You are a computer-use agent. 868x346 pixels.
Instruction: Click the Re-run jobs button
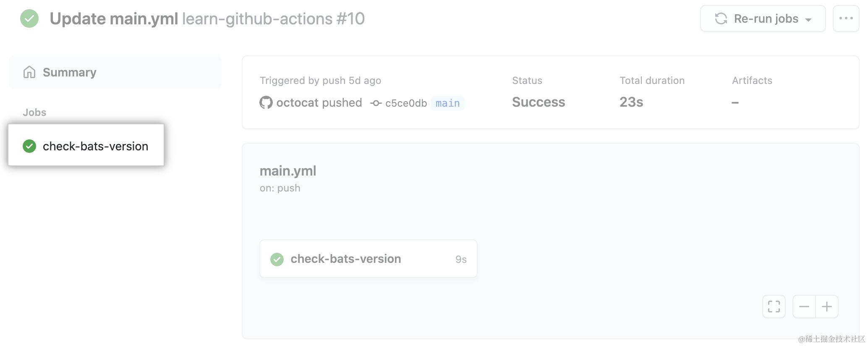coord(762,18)
